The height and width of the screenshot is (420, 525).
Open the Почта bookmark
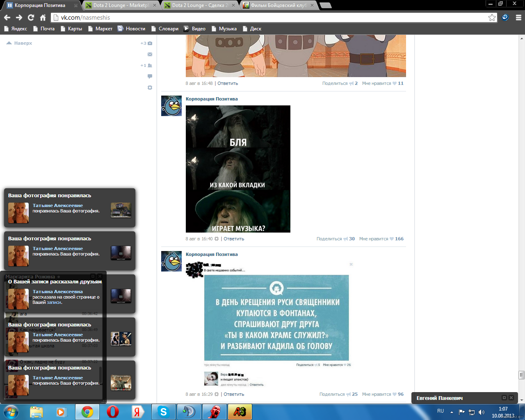pos(44,29)
